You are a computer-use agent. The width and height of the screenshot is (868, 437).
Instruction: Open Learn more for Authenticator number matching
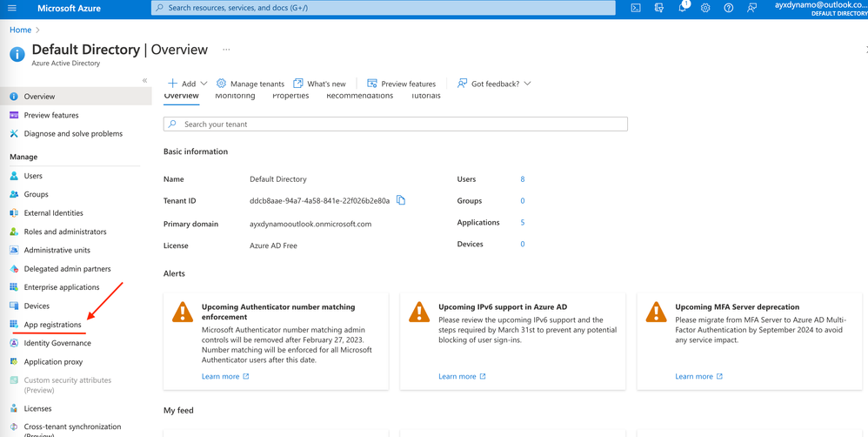tap(225, 376)
